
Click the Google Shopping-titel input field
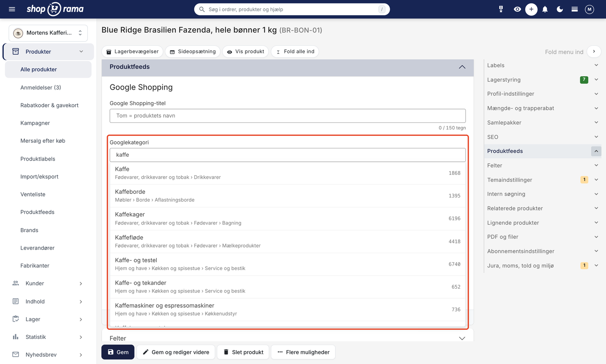(287, 116)
